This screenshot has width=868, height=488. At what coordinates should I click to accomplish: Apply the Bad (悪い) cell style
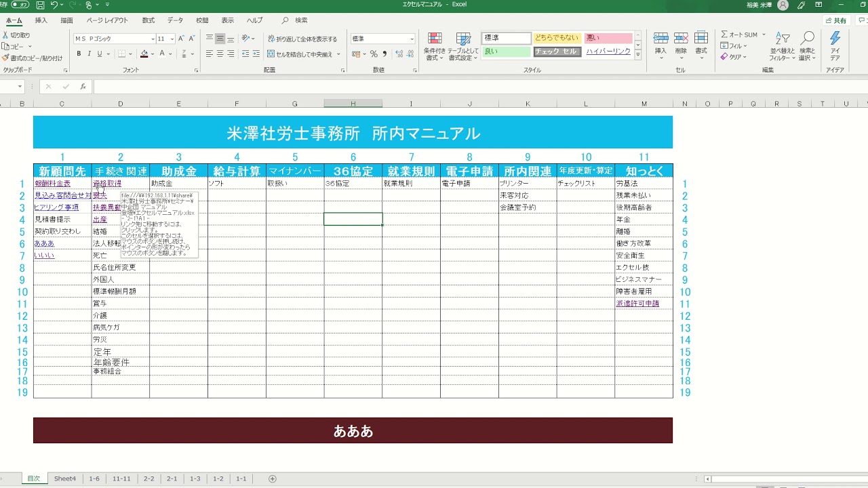(x=608, y=38)
